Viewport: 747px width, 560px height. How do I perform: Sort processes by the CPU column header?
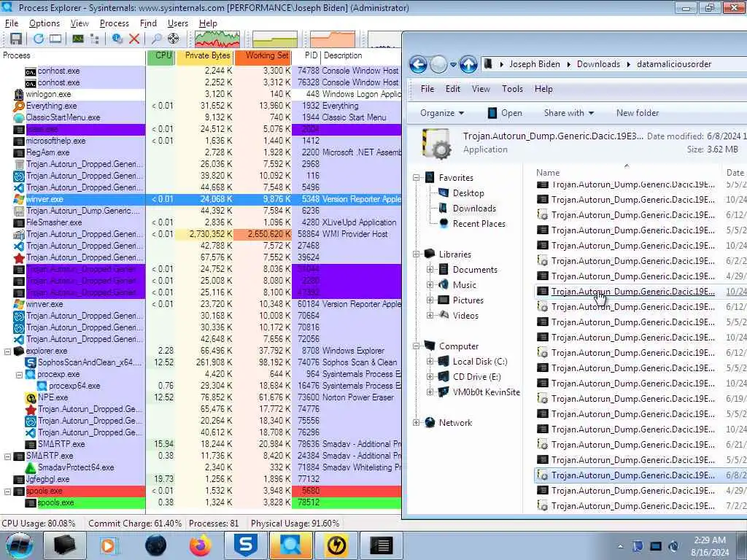(160, 55)
